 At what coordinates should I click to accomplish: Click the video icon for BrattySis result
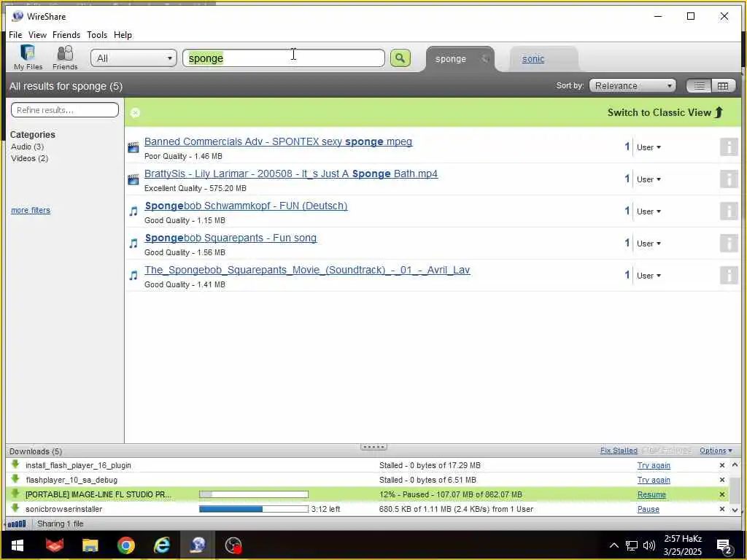[133, 179]
